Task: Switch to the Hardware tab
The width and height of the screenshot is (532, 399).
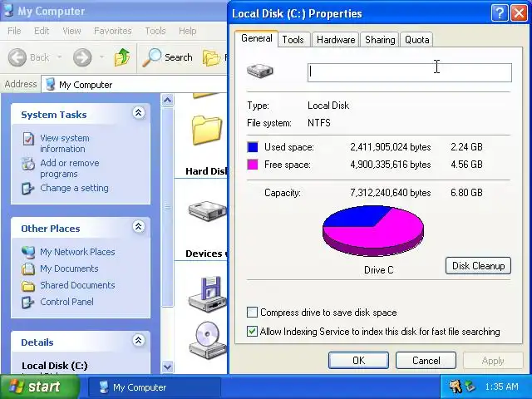Action: click(336, 40)
